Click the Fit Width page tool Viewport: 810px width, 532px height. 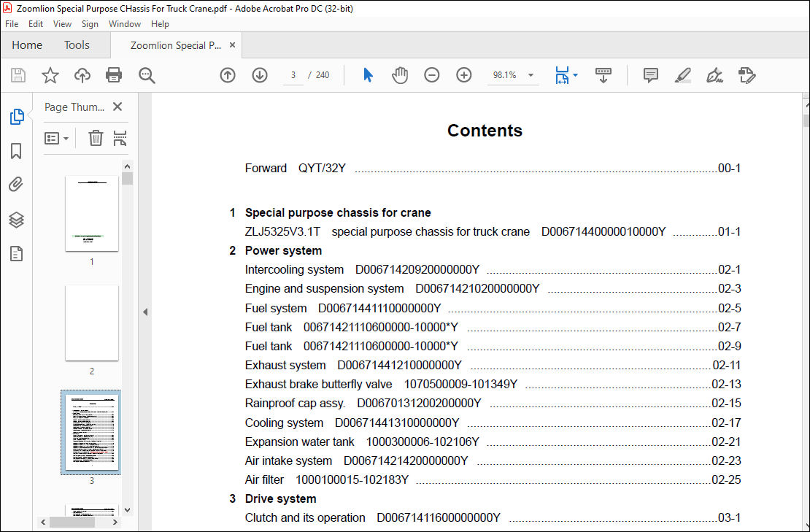pyautogui.click(x=562, y=75)
